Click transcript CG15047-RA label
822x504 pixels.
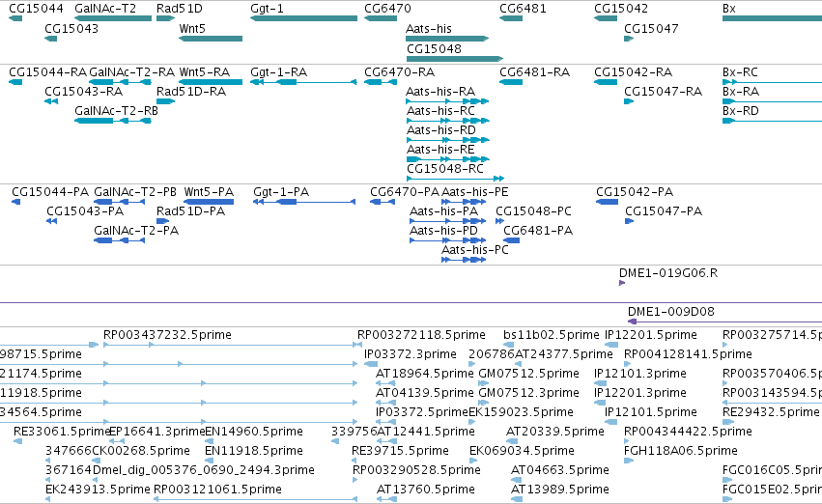click(664, 91)
